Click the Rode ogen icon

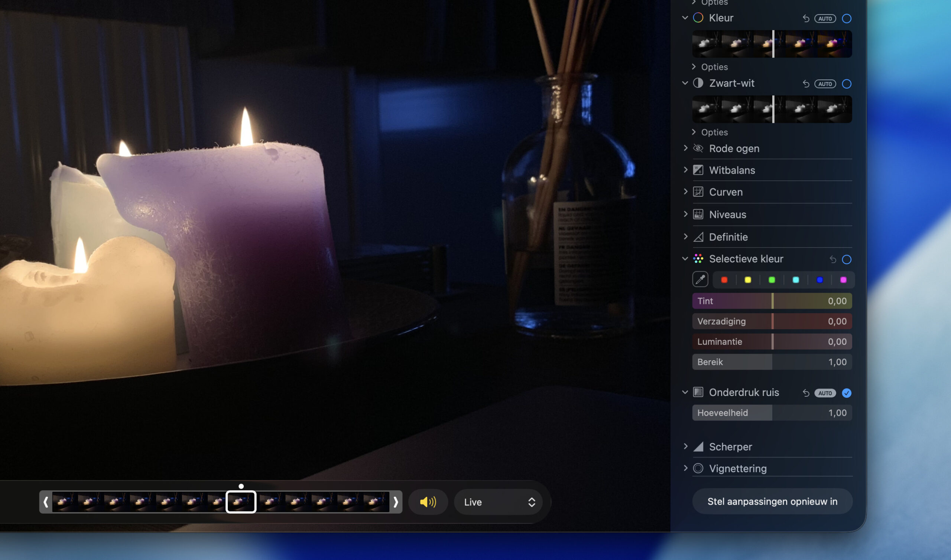coord(698,149)
